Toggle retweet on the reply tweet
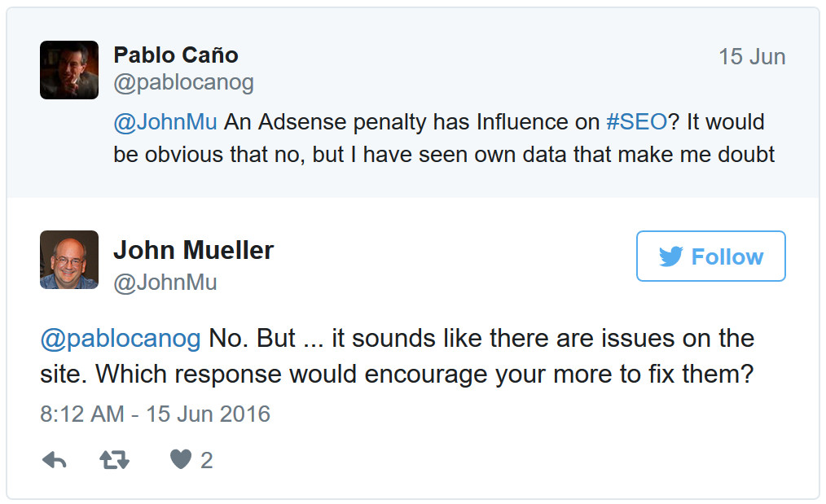 click(114, 460)
